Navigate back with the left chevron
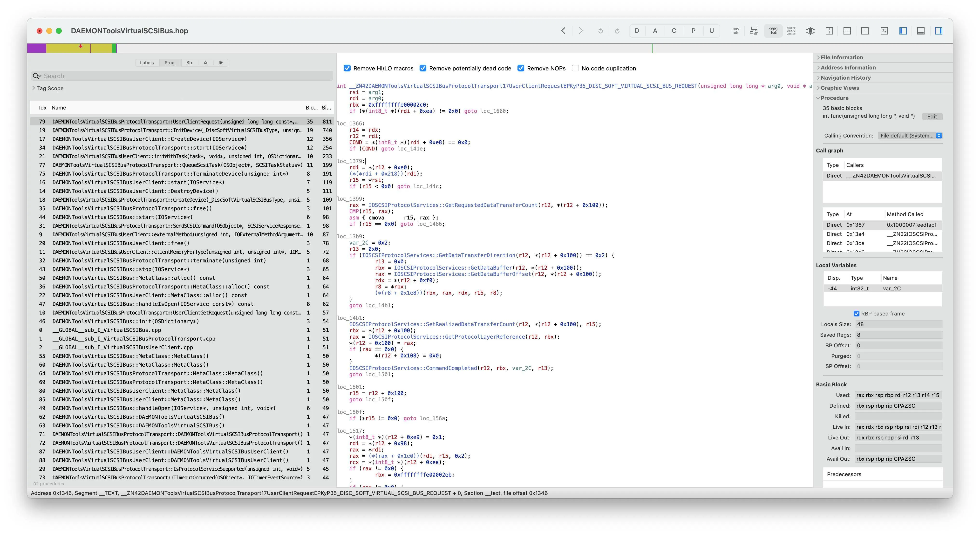980x534 pixels. tap(563, 31)
